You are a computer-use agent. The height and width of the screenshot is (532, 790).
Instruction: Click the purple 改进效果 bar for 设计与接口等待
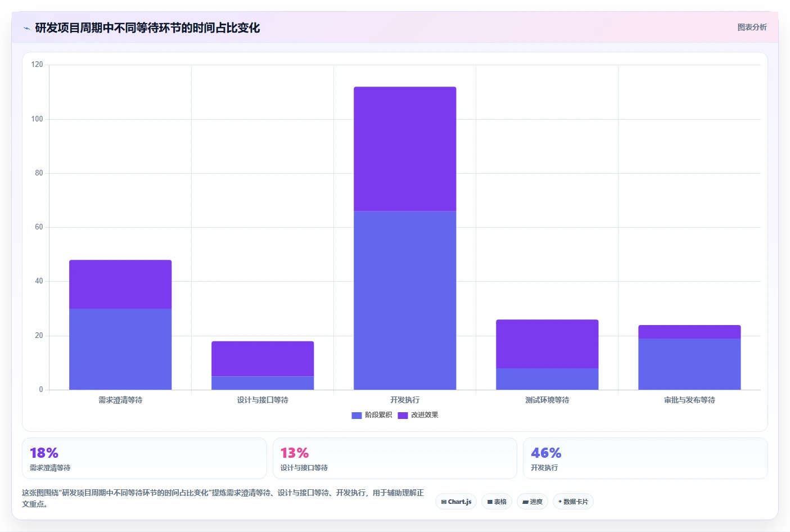[263, 359]
